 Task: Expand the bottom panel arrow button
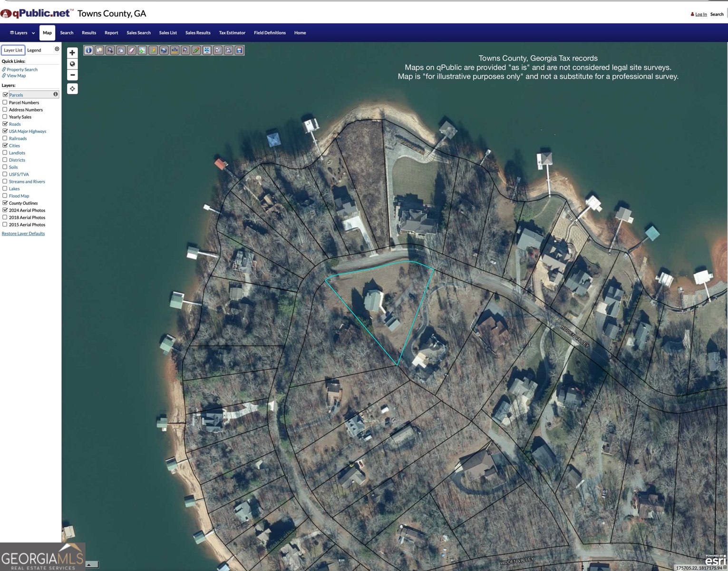(x=91, y=565)
